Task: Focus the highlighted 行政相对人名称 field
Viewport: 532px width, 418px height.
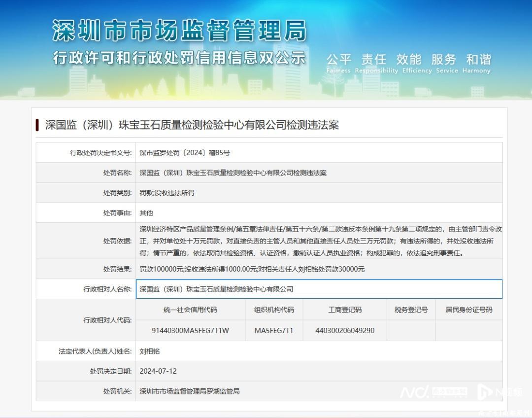Action: click(x=319, y=289)
